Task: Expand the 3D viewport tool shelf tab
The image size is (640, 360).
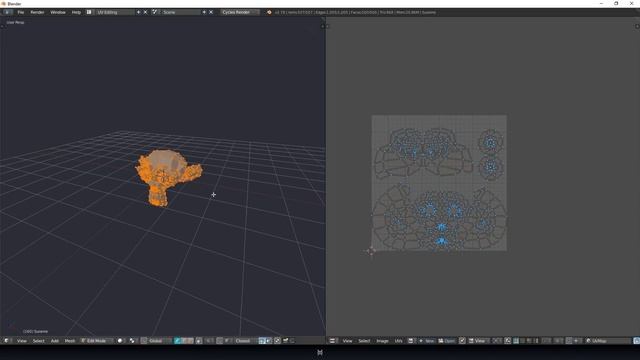Action: click(2, 26)
